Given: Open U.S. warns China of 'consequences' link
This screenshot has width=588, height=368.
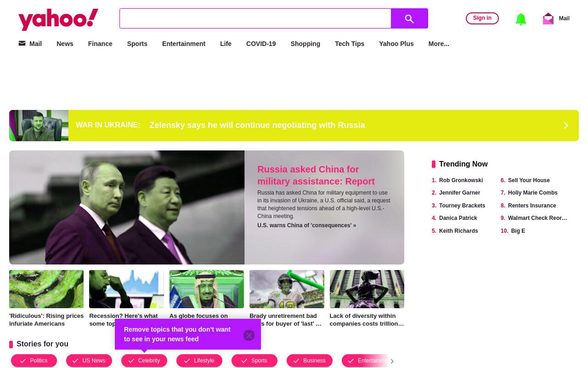Looking at the screenshot, I should [306, 225].
